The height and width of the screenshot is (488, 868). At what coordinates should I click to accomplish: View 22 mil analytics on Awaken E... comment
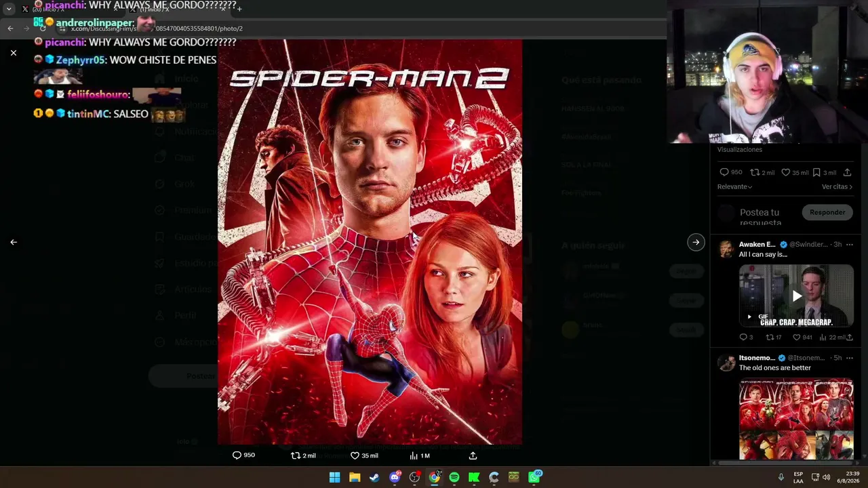click(x=832, y=337)
